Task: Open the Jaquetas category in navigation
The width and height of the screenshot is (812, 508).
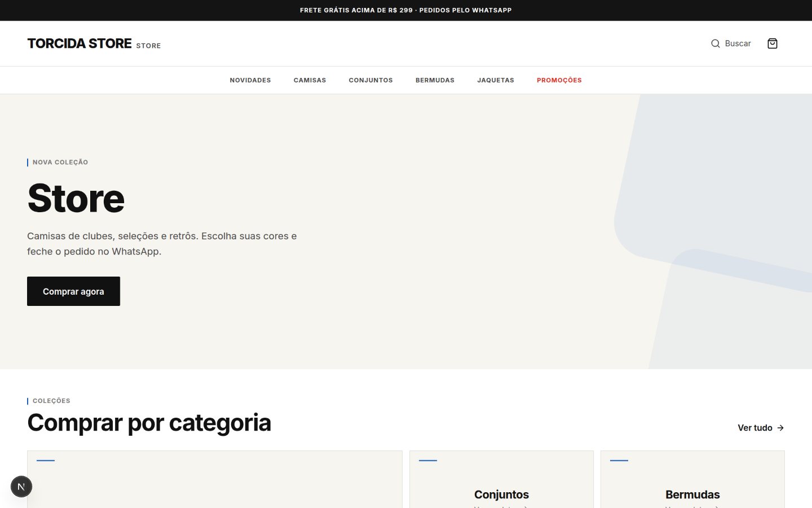Action: click(496, 80)
